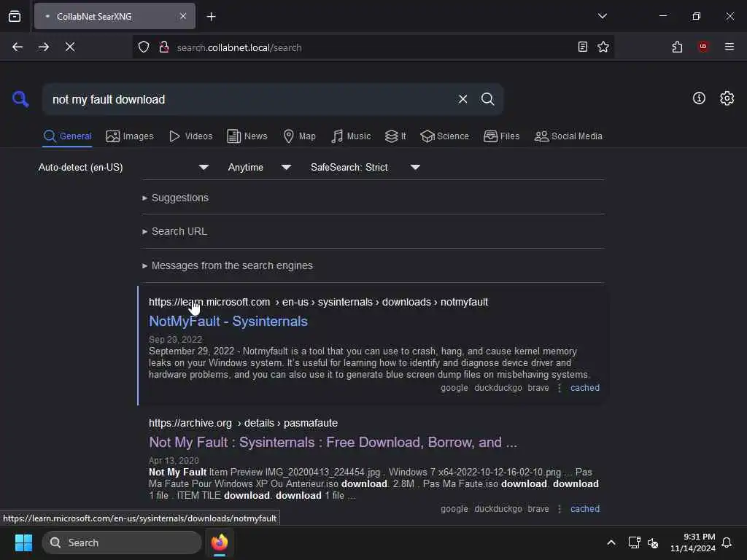
Task: Open SearXNG preferences gear icon
Action: click(x=727, y=98)
